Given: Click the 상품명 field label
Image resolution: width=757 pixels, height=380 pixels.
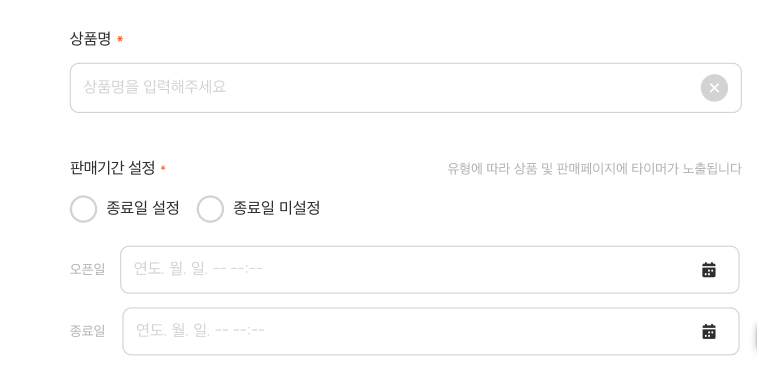Looking at the screenshot, I should (90, 39).
